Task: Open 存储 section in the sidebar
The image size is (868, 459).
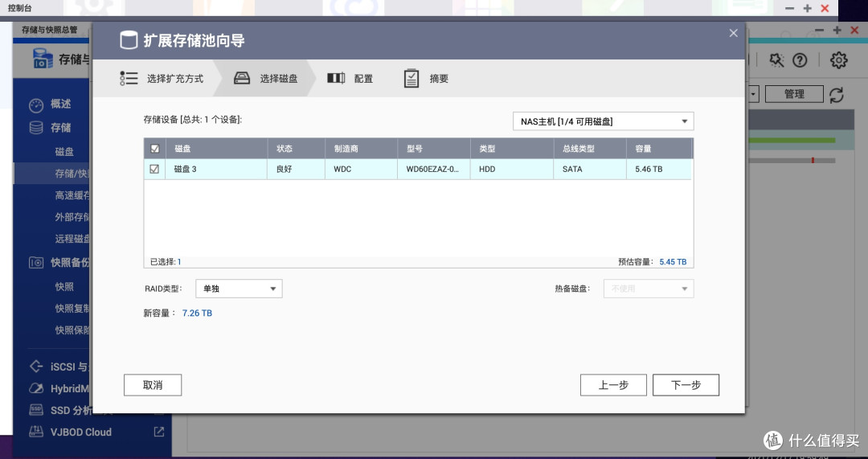Action: tap(60, 127)
